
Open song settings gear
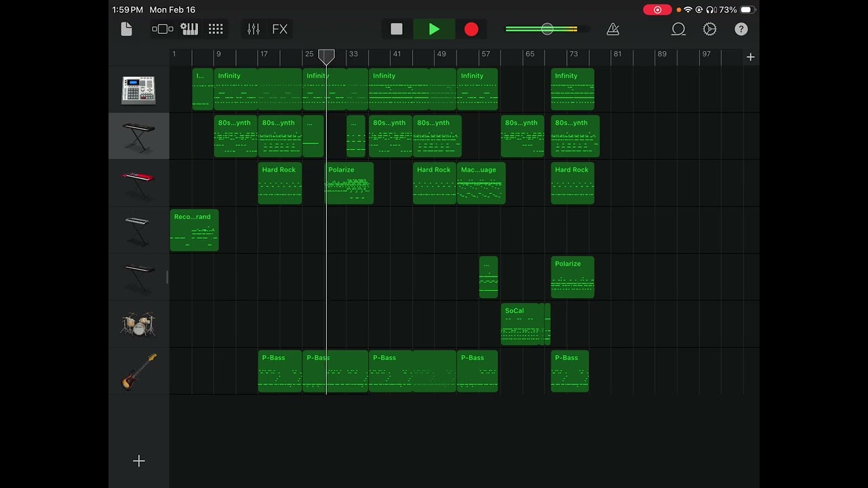(x=710, y=29)
